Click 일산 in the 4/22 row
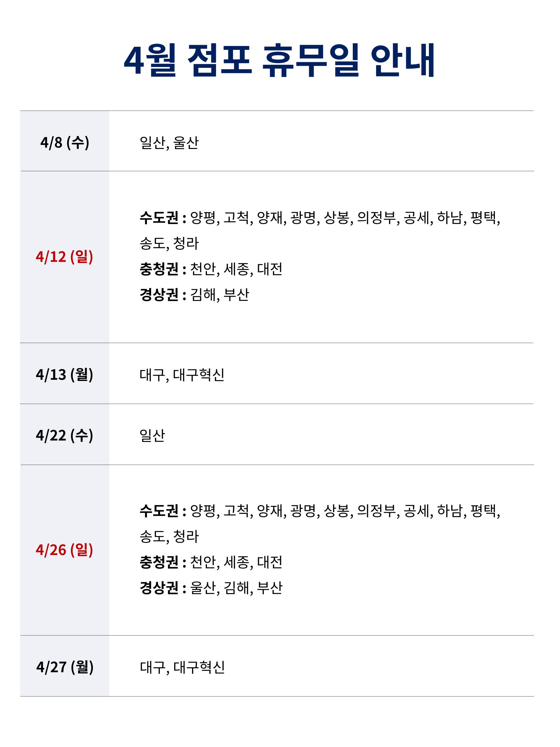 tap(152, 436)
